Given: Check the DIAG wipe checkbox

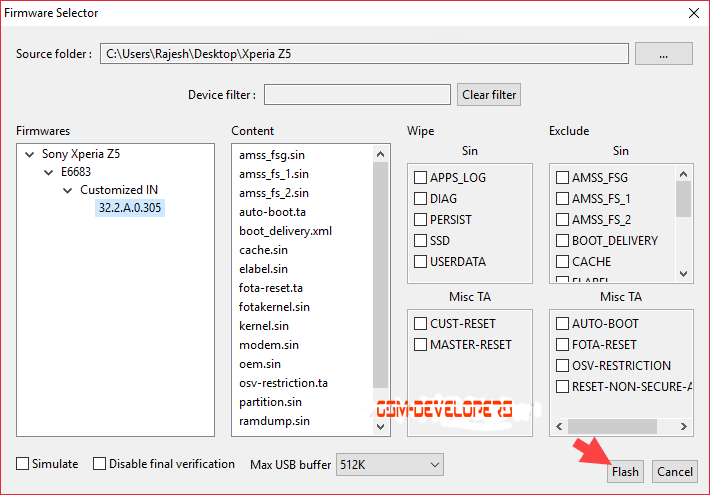Looking at the screenshot, I should tap(420, 198).
